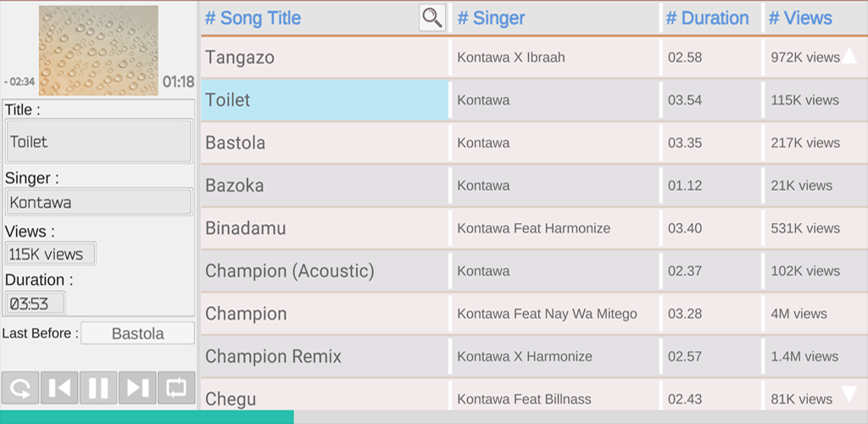The image size is (868, 424).
Task: Click the search magnifier icon
Action: pyautogui.click(x=432, y=18)
